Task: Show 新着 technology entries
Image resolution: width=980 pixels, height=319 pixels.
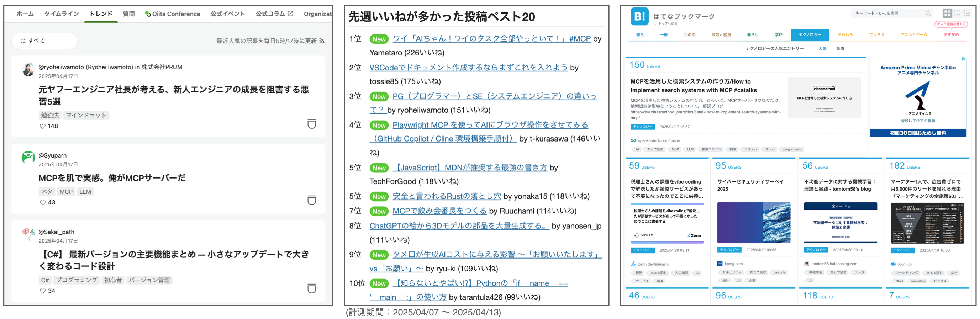Action: 840,49
